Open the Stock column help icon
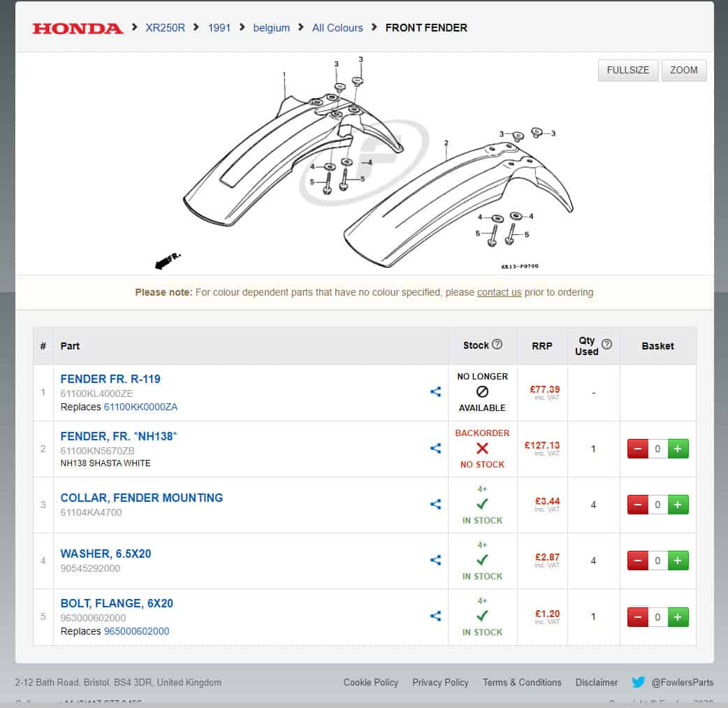 pos(497,345)
